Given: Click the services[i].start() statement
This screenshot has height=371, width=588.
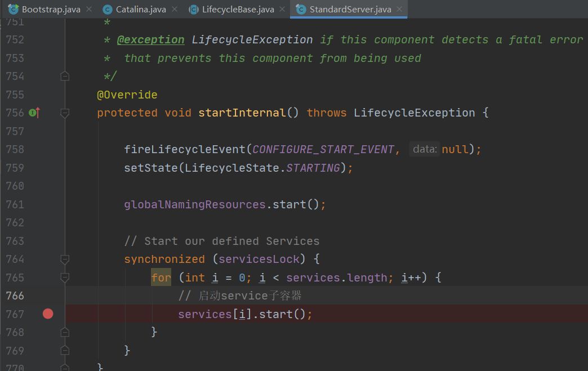Looking at the screenshot, I should tap(245, 314).
